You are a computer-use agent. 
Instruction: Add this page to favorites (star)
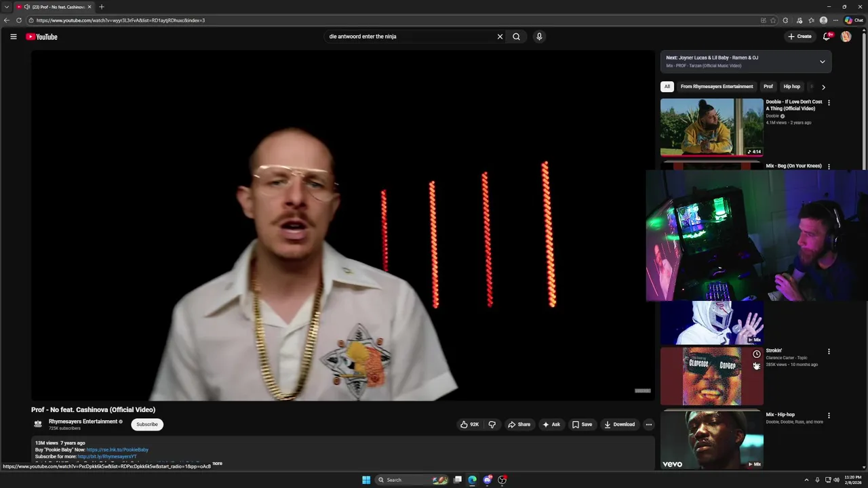pos(773,20)
